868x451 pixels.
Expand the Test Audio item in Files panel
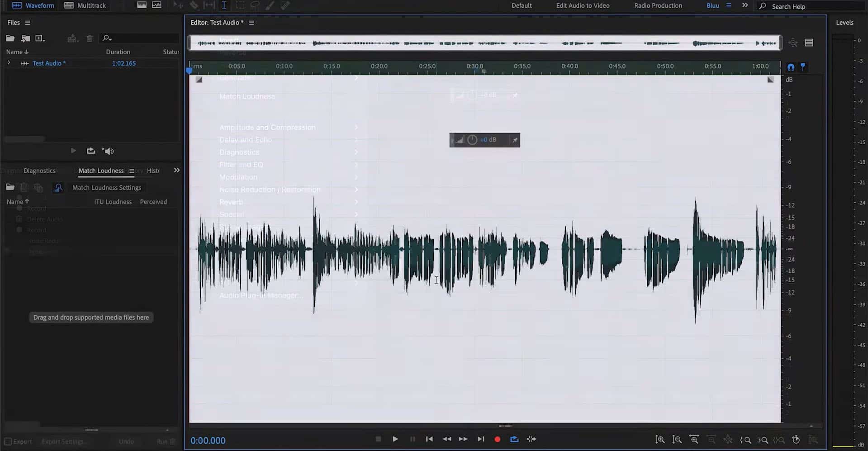click(9, 63)
